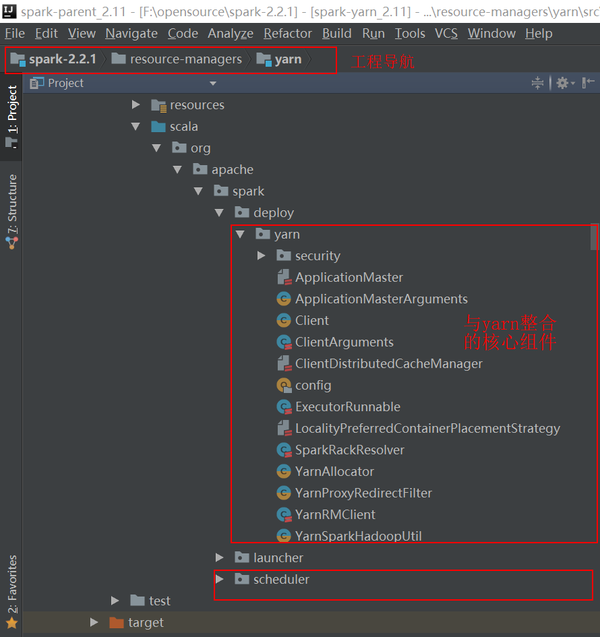Select the SparkRackResolver entry
Image resolution: width=600 pixels, height=637 pixels.
click(350, 450)
